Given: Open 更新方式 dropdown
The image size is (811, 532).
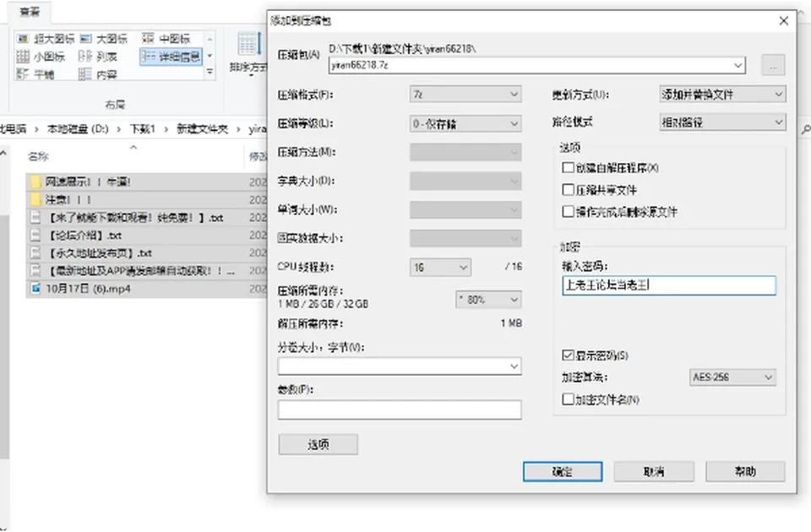Looking at the screenshot, I should 722,94.
